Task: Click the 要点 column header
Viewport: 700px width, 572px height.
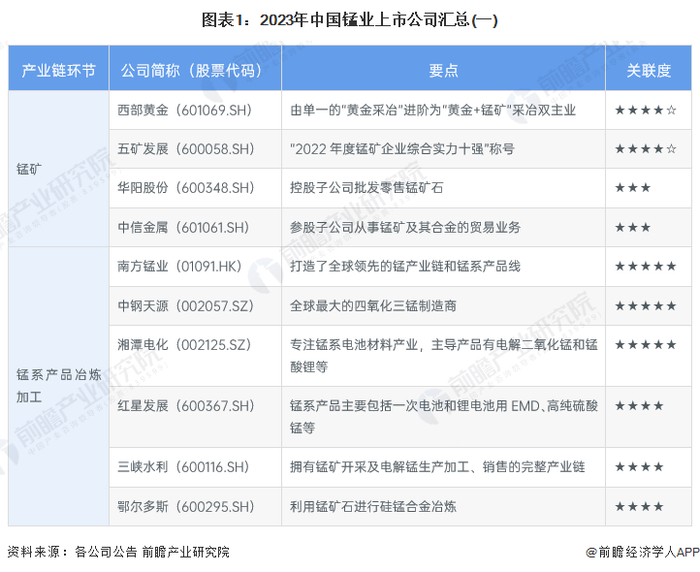Action: point(443,70)
